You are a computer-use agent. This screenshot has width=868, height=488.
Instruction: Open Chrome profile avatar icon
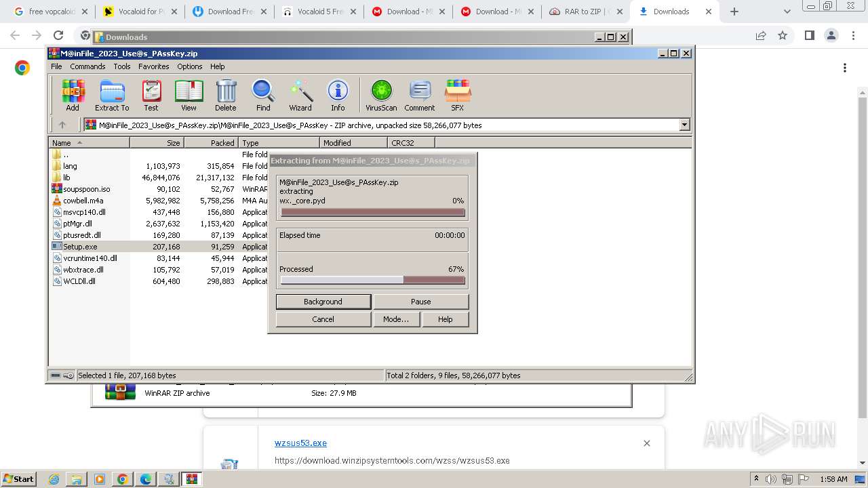click(x=831, y=35)
